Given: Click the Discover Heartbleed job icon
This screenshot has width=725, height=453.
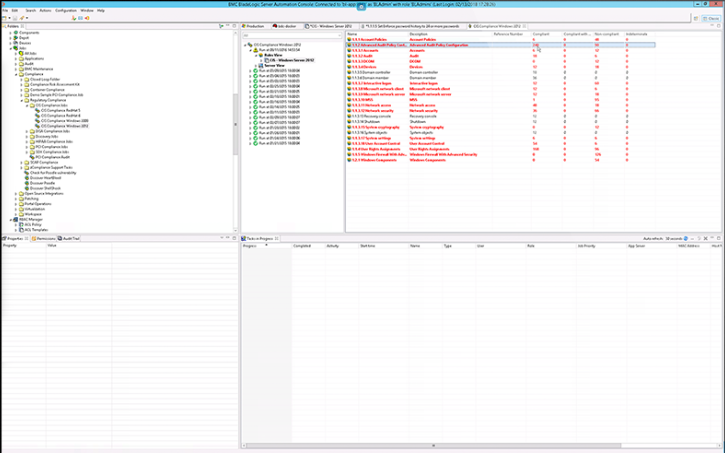Looking at the screenshot, I should tap(27, 178).
